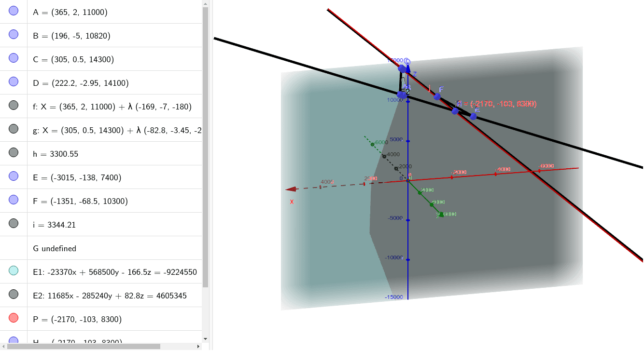Toggle visibility of point B
Image resolution: width=644 pixels, height=351 pixels.
point(14,34)
